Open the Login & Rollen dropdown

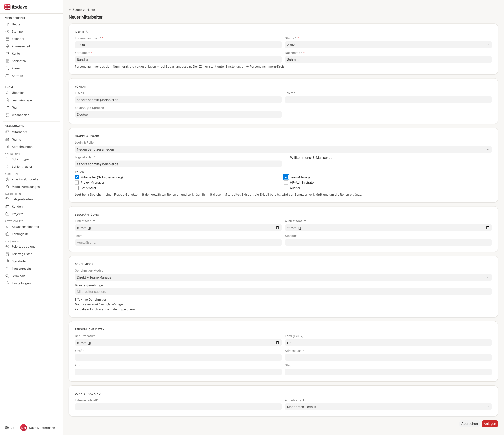pos(283,149)
